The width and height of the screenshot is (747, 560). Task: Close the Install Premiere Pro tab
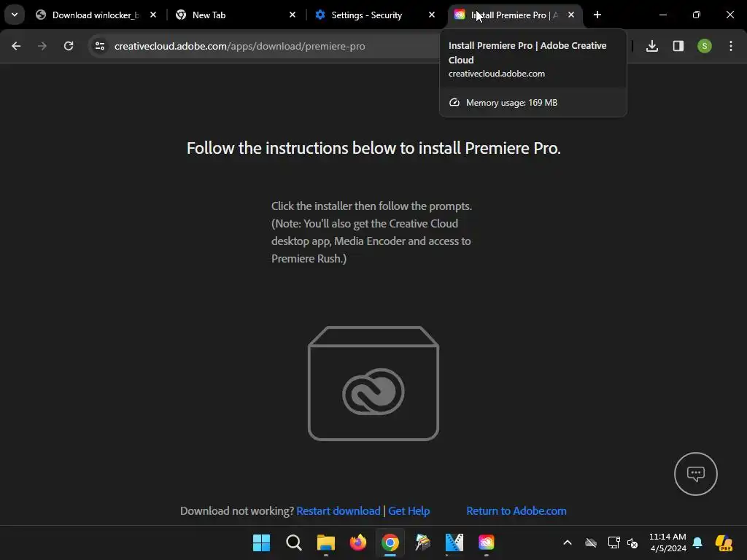[571, 15]
